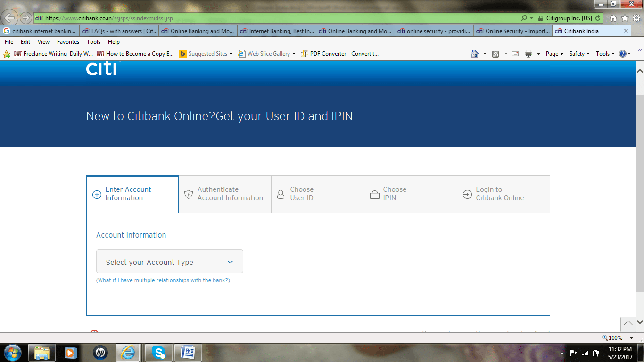Click the browser Forward arrow button
The image size is (644, 362).
(25, 18)
